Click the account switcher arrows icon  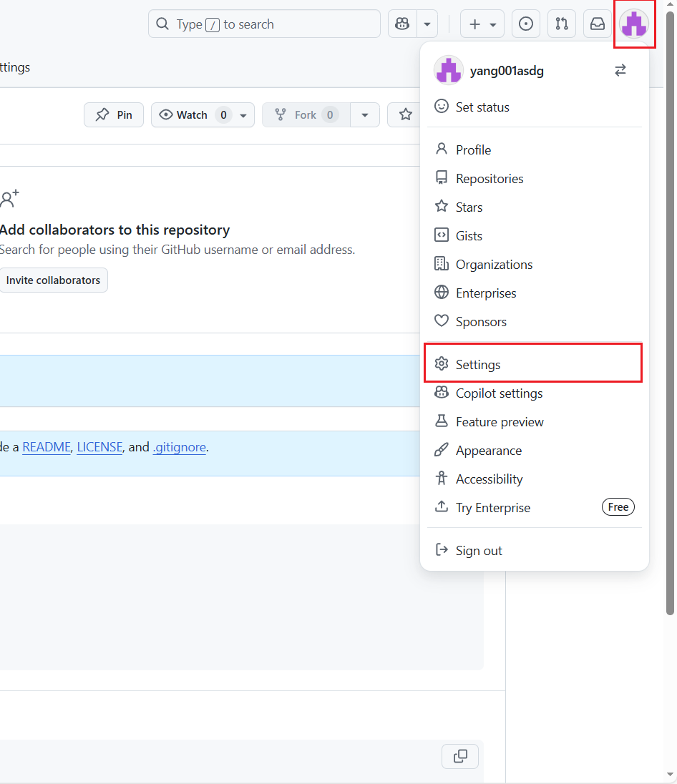click(620, 71)
